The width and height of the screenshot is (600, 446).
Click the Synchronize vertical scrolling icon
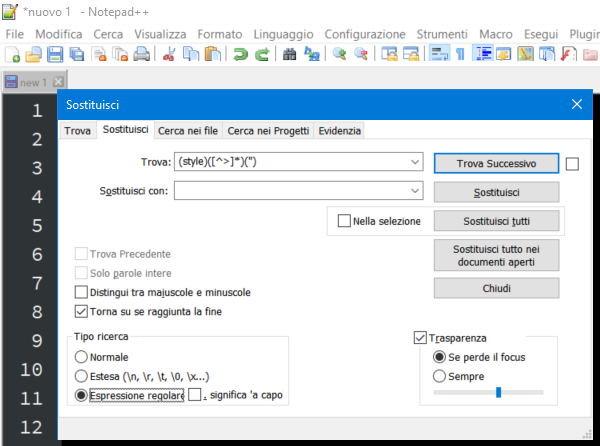389,54
